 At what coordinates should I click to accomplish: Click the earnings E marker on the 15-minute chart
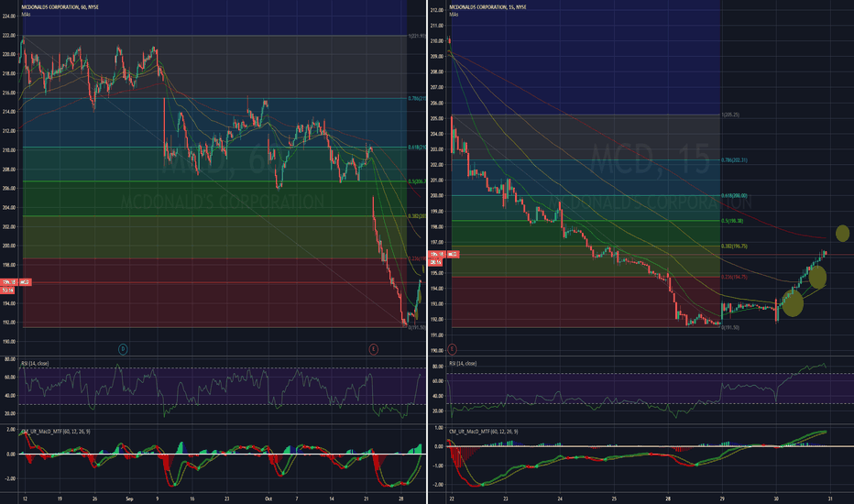coord(452,349)
